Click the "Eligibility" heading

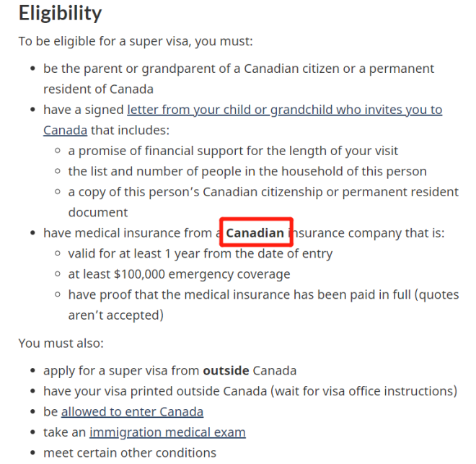coord(60,13)
